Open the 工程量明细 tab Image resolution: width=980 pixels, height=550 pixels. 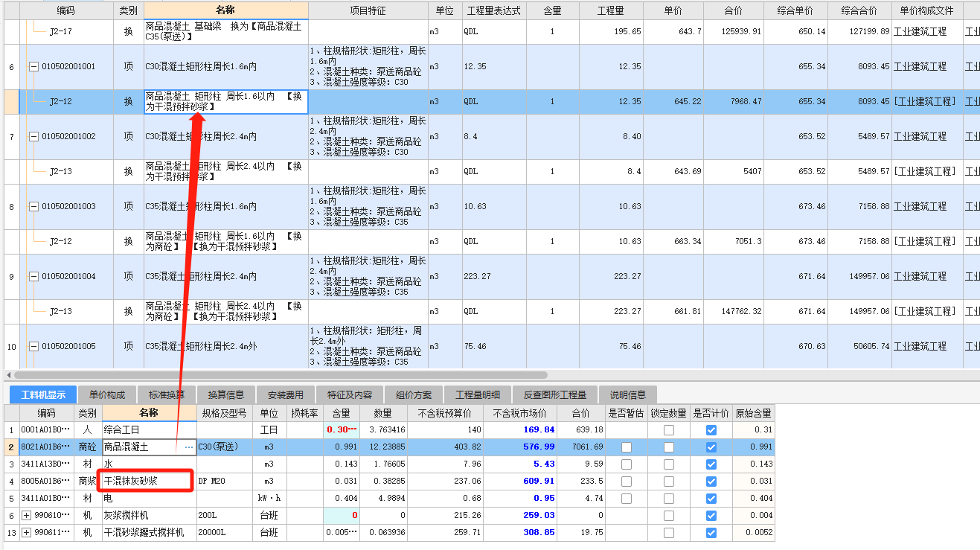[x=478, y=395]
